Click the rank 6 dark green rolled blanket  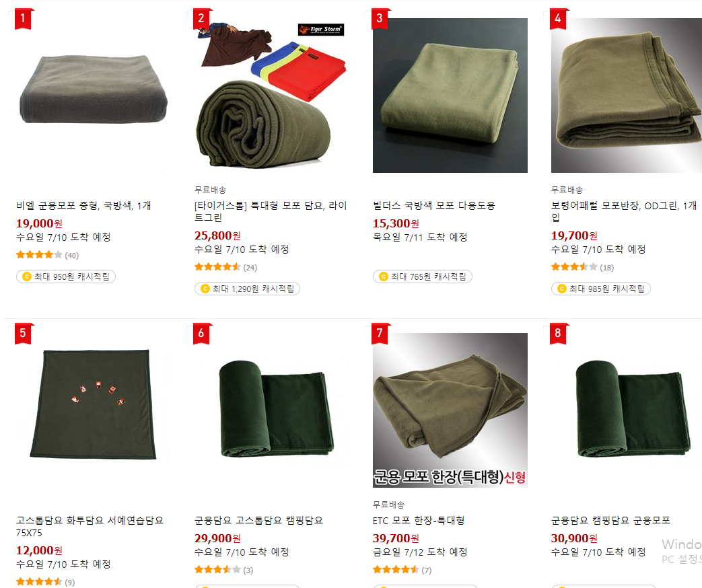[x=271, y=410]
